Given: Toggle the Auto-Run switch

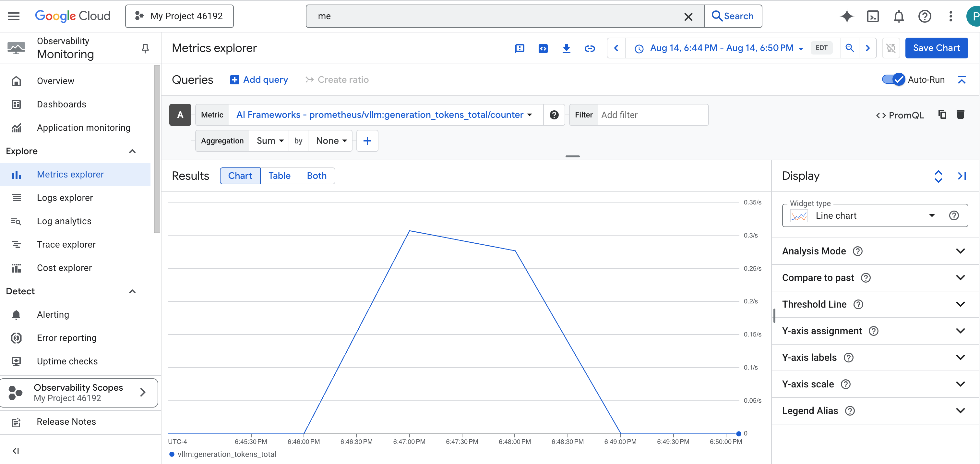Looking at the screenshot, I should [893, 79].
